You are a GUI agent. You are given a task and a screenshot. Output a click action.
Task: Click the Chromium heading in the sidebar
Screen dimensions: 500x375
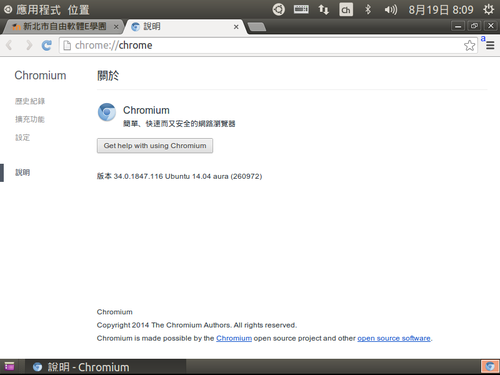point(40,75)
